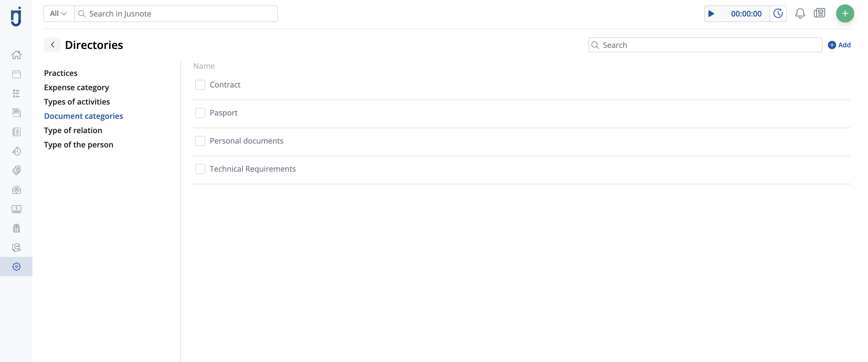Select Type of the person directory
This screenshot has height=362, width=868.
(78, 145)
